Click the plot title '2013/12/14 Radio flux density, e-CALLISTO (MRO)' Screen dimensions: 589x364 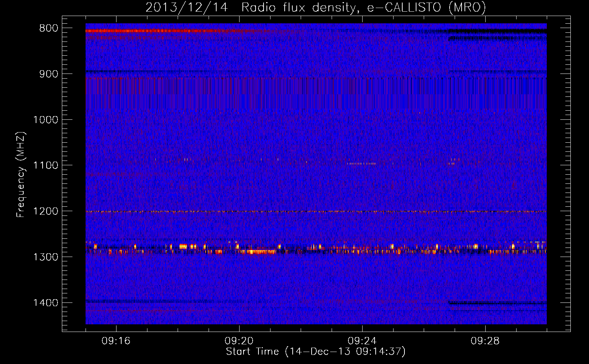[316, 7]
